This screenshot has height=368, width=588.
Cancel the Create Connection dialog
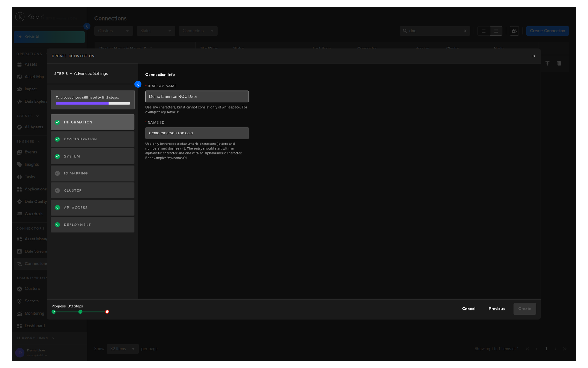[469, 309]
